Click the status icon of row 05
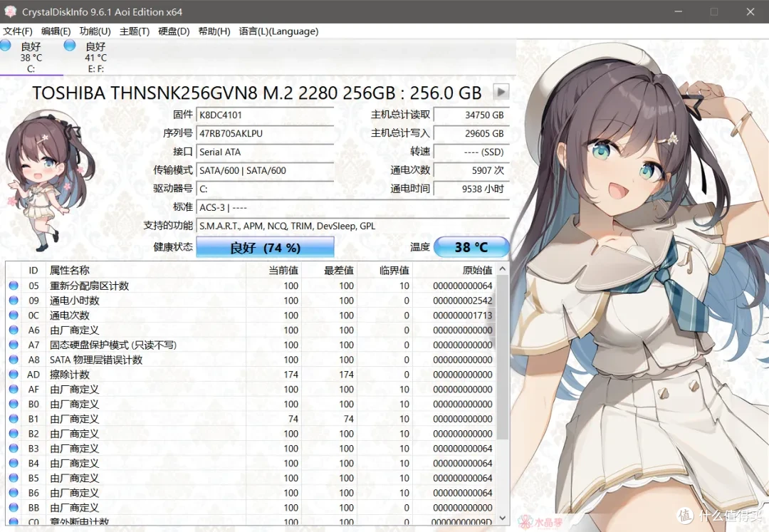Screen dimensions: 769x532 pos(14,286)
